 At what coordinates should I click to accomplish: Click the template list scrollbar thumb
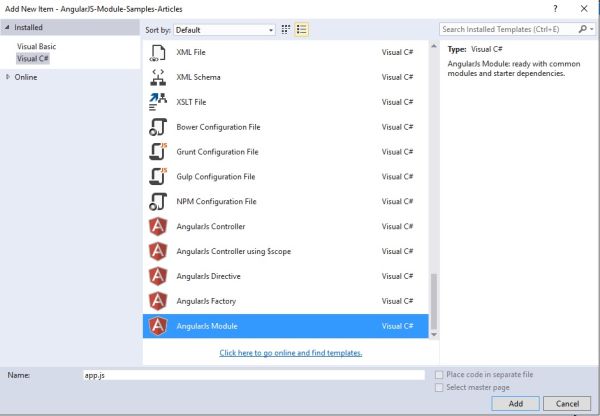click(x=434, y=302)
